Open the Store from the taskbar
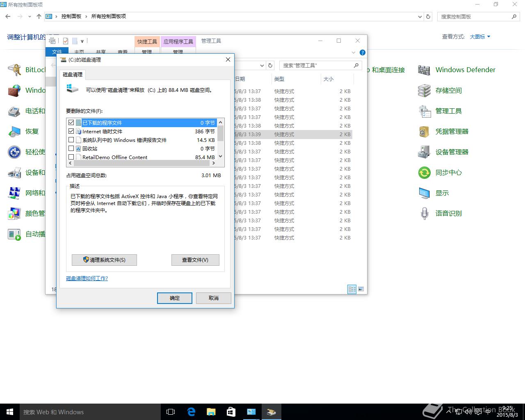The image size is (525, 420). 231,412
